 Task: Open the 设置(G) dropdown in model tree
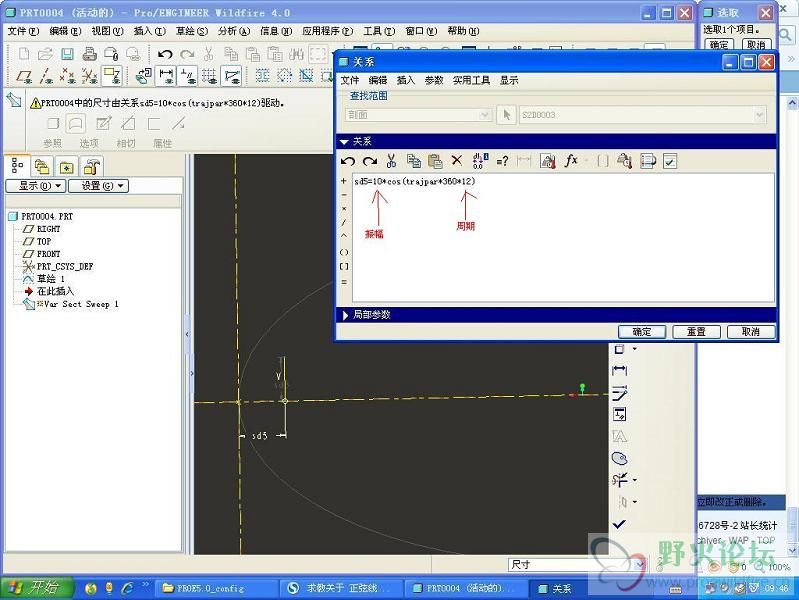click(98, 186)
